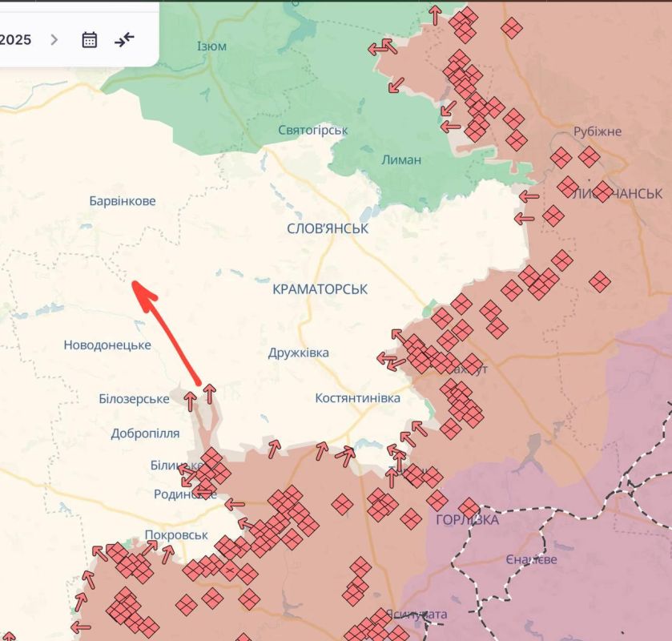Click the Дружківка town label
The image size is (672, 641).
[298, 353]
